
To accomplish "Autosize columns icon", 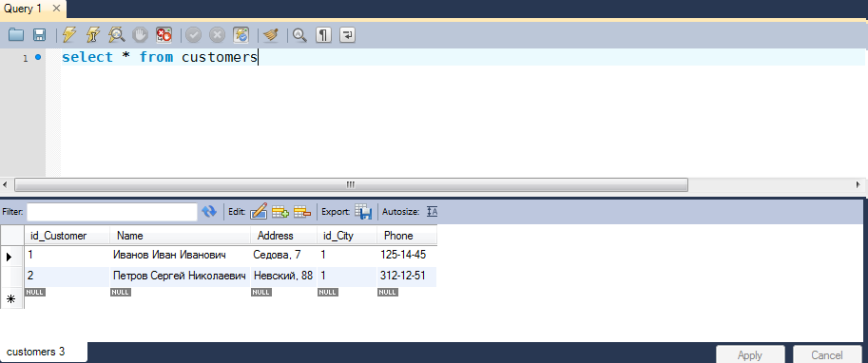I will (433, 211).
